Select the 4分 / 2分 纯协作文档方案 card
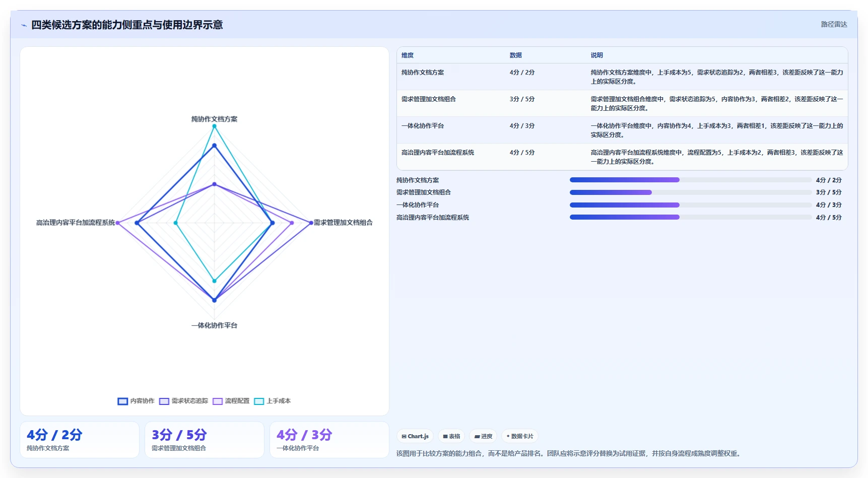 (x=80, y=440)
